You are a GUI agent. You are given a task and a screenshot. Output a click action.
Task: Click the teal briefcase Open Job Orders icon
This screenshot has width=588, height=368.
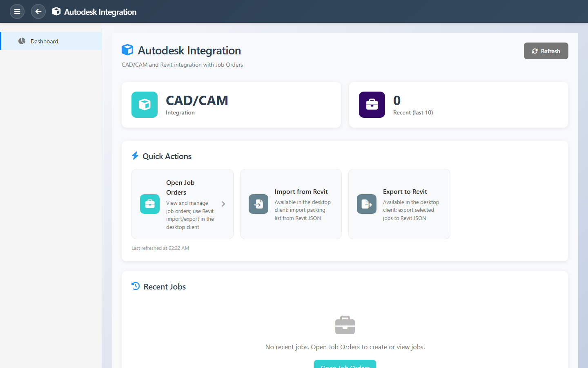click(150, 204)
